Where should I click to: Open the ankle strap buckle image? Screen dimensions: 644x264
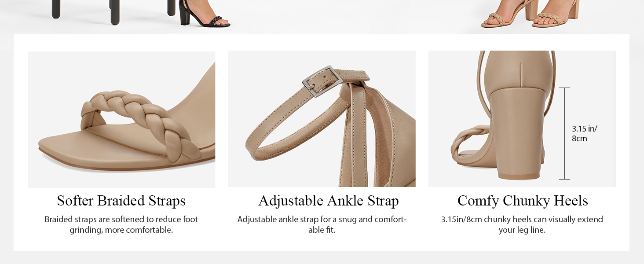tap(322, 119)
